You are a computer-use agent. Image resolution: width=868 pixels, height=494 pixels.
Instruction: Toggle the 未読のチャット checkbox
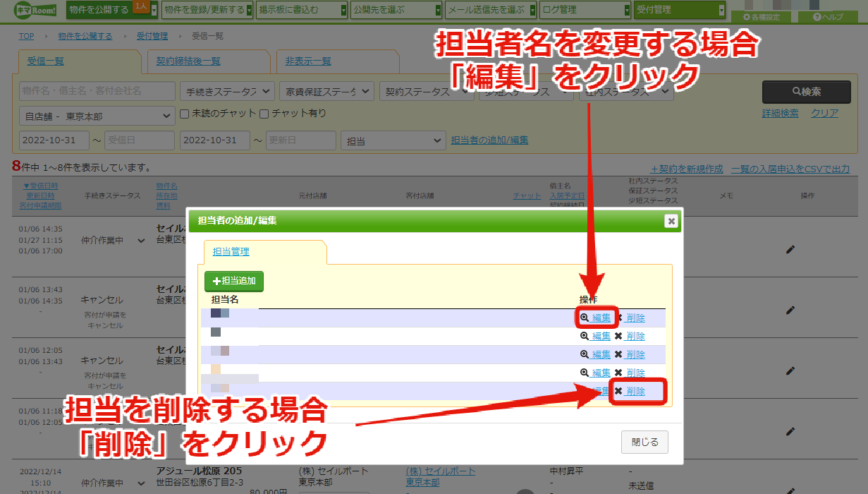click(184, 113)
